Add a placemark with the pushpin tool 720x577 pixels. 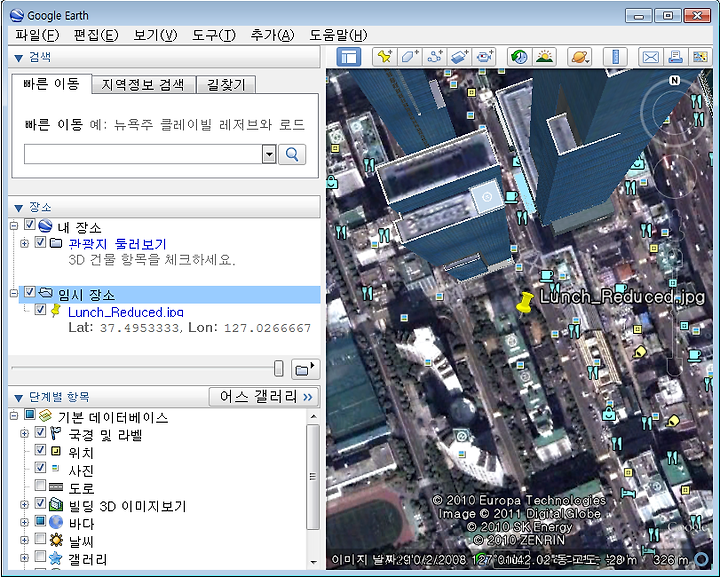(x=385, y=57)
